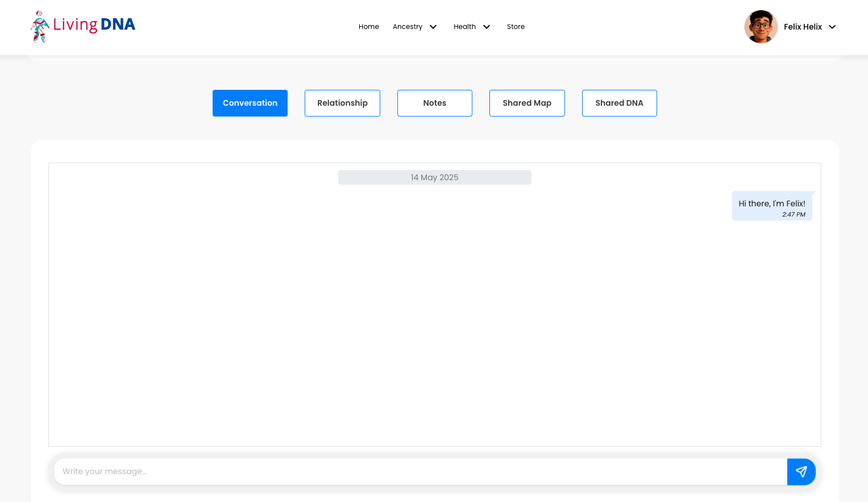The width and height of the screenshot is (868, 502).
Task: Expand the Health menu chevron
Action: tap(487, 27)
